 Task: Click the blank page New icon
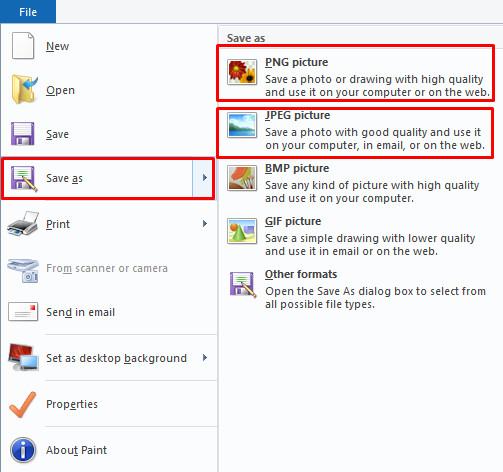point(23,45)
